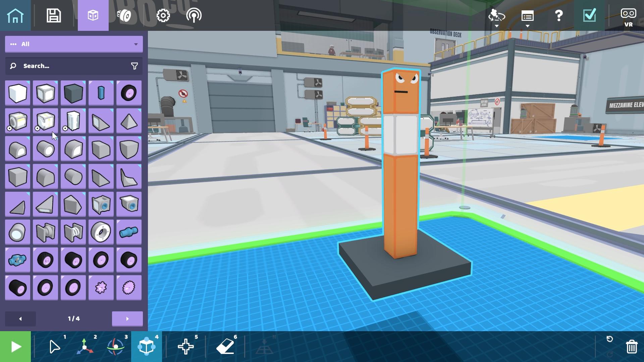644x362 pixels.
Task: Toggle the checklist checkmark button
Action: (589, 15)
